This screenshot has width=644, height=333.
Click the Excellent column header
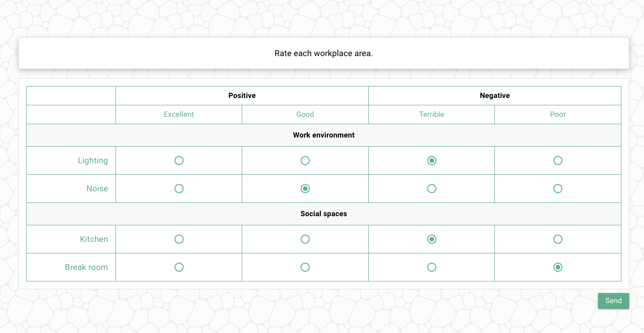(x=179, y=115)
